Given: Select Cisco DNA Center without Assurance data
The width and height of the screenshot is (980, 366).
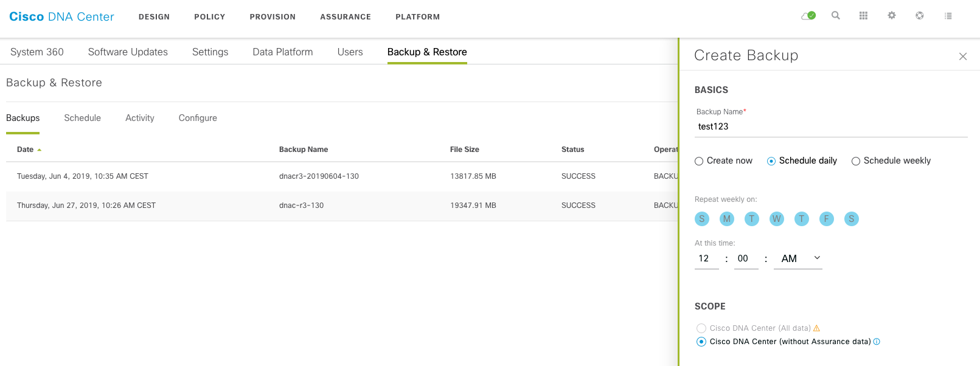Looking at the screenshot, I should (701, 342).
